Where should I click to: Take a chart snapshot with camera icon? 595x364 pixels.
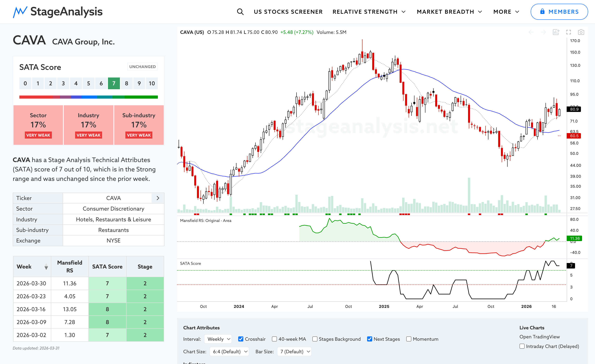pyautogui.click(x=581, y=32)
